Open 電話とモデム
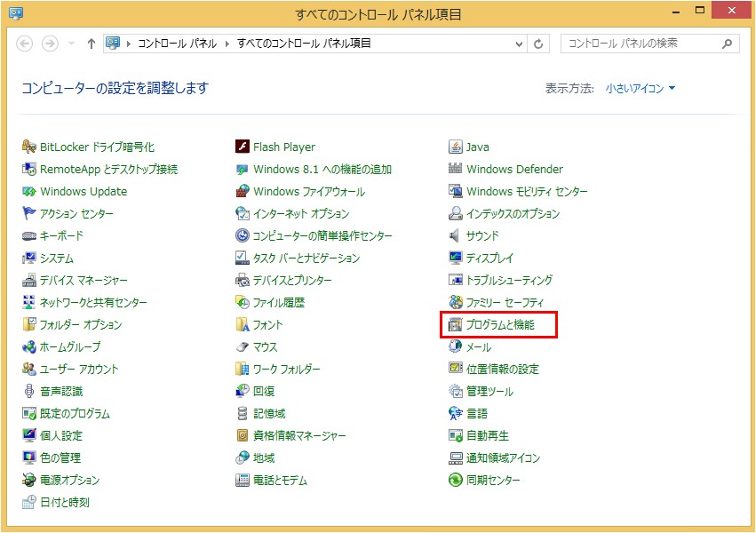Viewport: 756px width, 533px height. [x=271, y=480]
